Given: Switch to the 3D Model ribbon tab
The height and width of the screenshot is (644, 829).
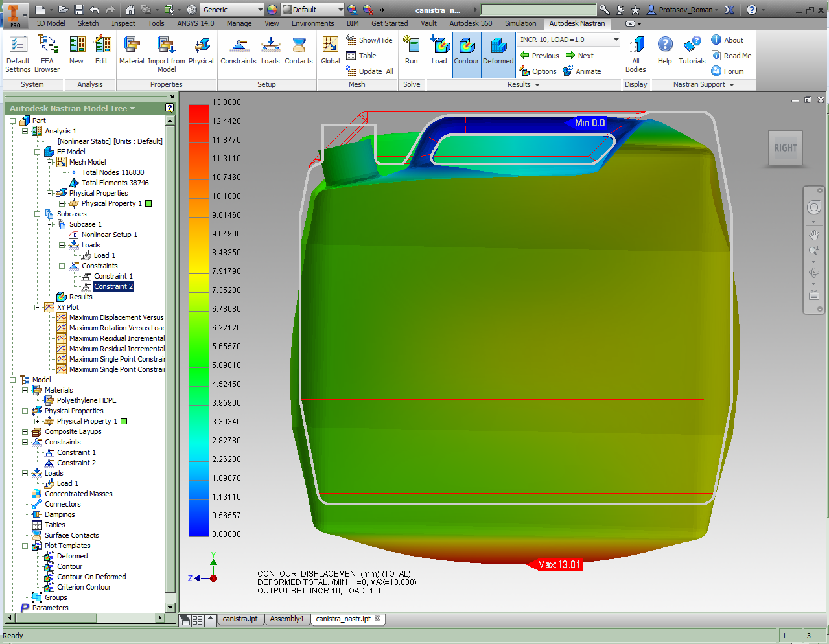Looking at the screenshot, I should tap(51, 23).
